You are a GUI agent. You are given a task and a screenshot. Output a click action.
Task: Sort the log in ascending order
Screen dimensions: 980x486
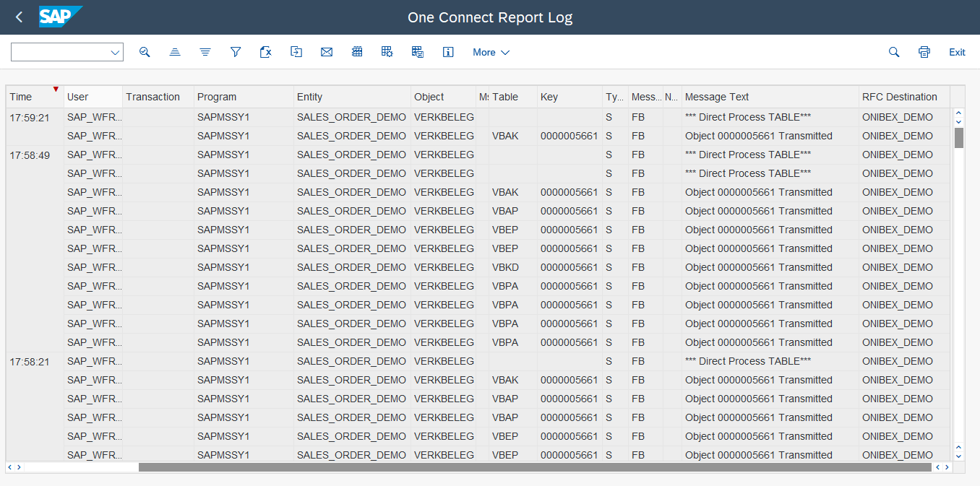175,52
